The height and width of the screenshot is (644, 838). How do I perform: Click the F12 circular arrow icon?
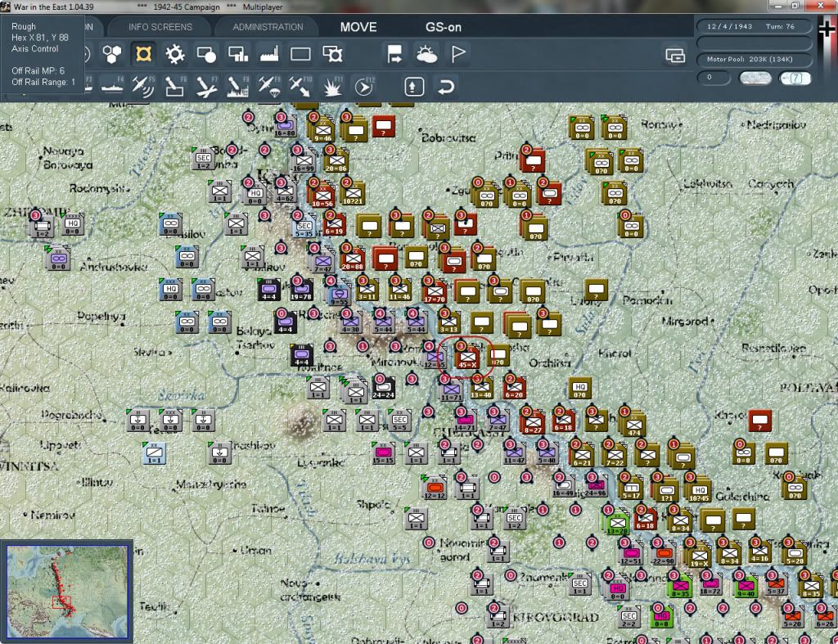click(364, 87)
